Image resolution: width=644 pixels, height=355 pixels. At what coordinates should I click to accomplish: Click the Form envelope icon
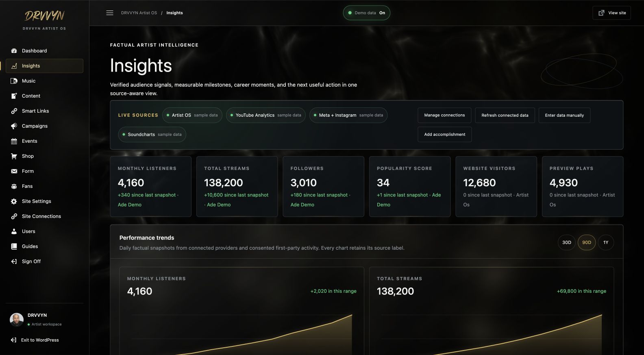click(x=14, y=171)
